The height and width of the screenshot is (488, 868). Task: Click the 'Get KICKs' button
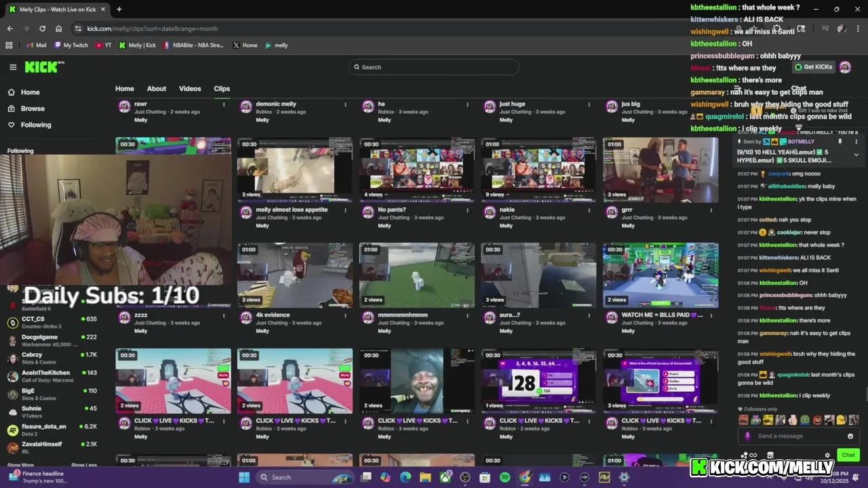(814, 67)
